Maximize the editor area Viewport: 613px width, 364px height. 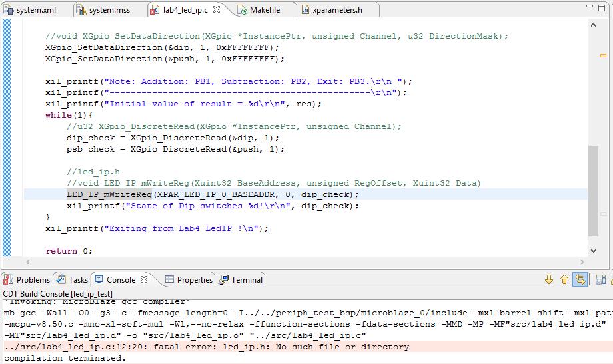602,7
